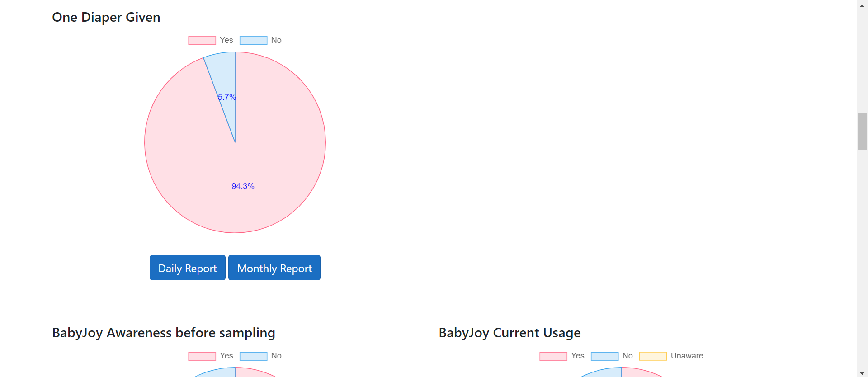
Task: Click the BabyJoy Current Usage heading
Action: pos(509,333)
